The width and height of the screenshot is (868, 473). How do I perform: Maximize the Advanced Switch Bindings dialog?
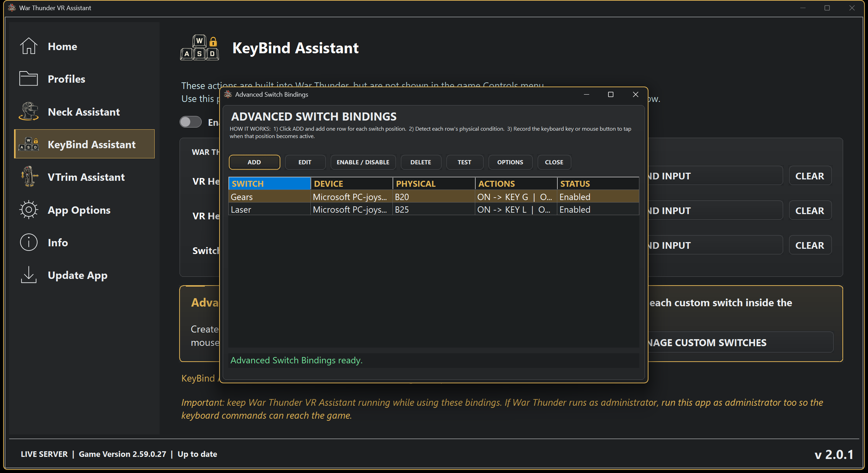click(611, 94)
